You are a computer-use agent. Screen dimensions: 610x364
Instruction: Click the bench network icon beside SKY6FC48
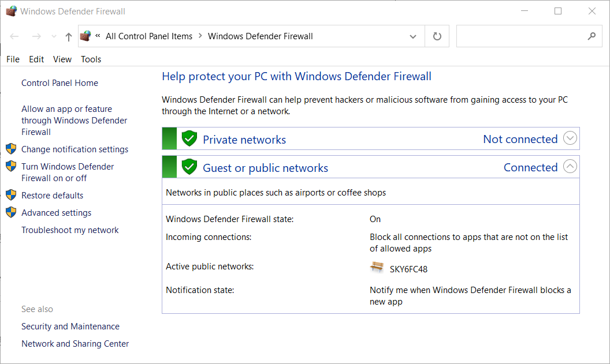(x=377, y=267)
